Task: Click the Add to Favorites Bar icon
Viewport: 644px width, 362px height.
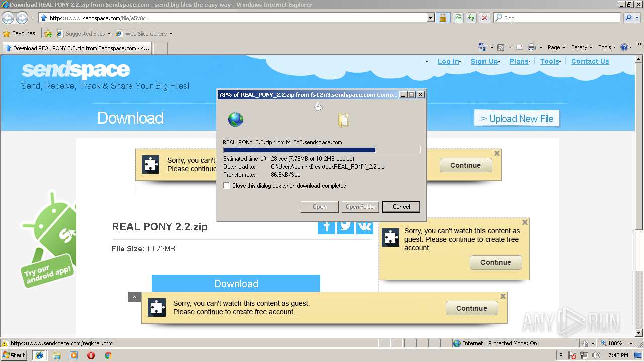Action: tap(48, 34)
